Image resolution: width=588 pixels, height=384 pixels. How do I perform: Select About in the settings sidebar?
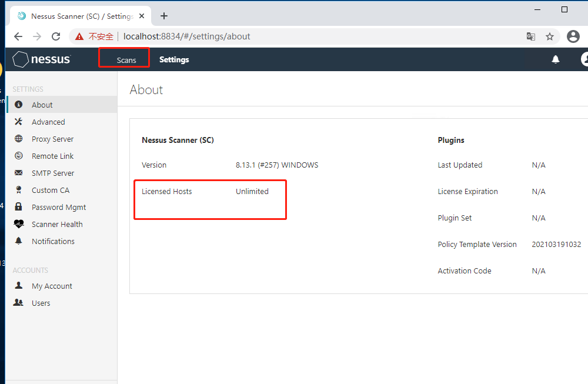coord(62,105)
